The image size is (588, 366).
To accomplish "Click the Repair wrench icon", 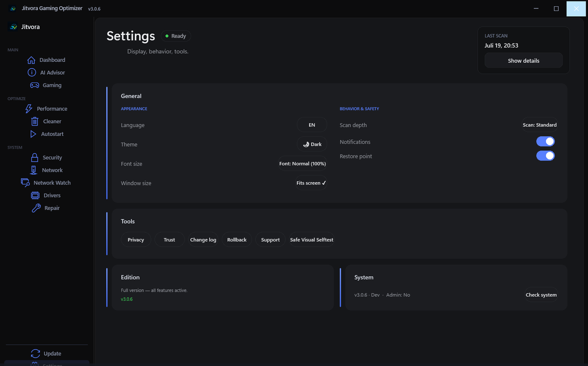I will point(36,208).
